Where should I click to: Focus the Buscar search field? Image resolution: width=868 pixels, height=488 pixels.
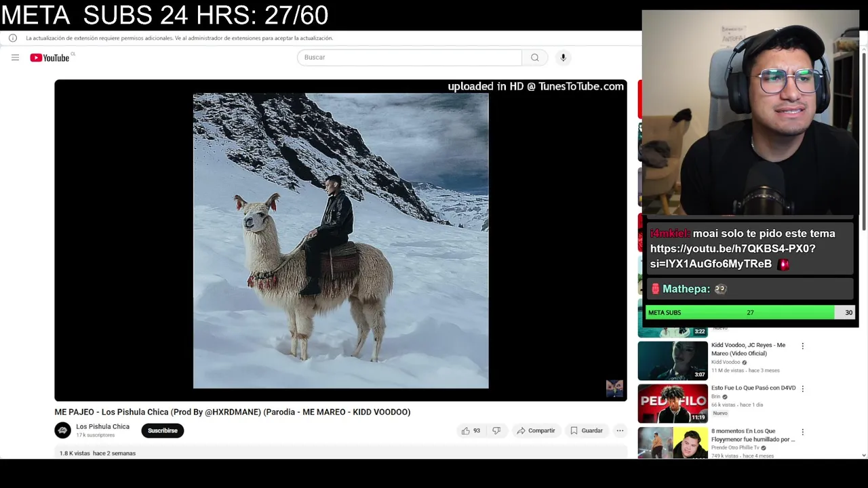click(x=410, y=58)
